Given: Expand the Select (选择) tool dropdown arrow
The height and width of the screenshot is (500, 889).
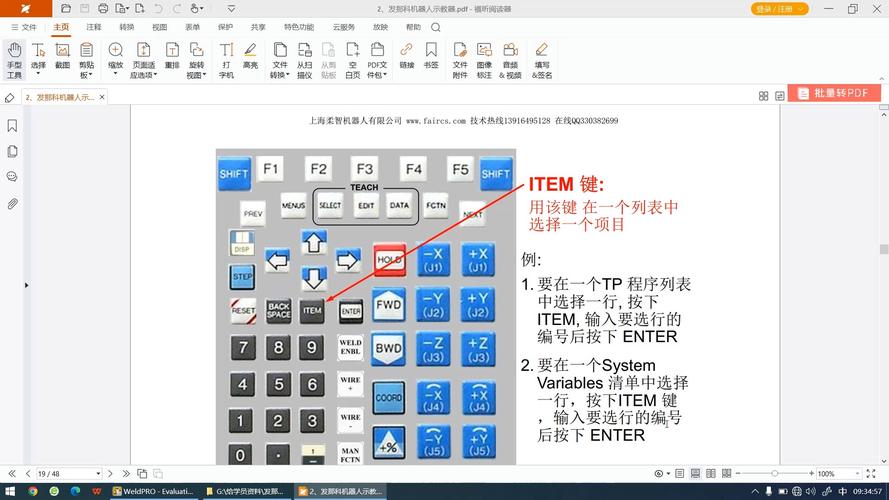Looking at the screenshot, I should pyautogui.click(x=38, y=74).
